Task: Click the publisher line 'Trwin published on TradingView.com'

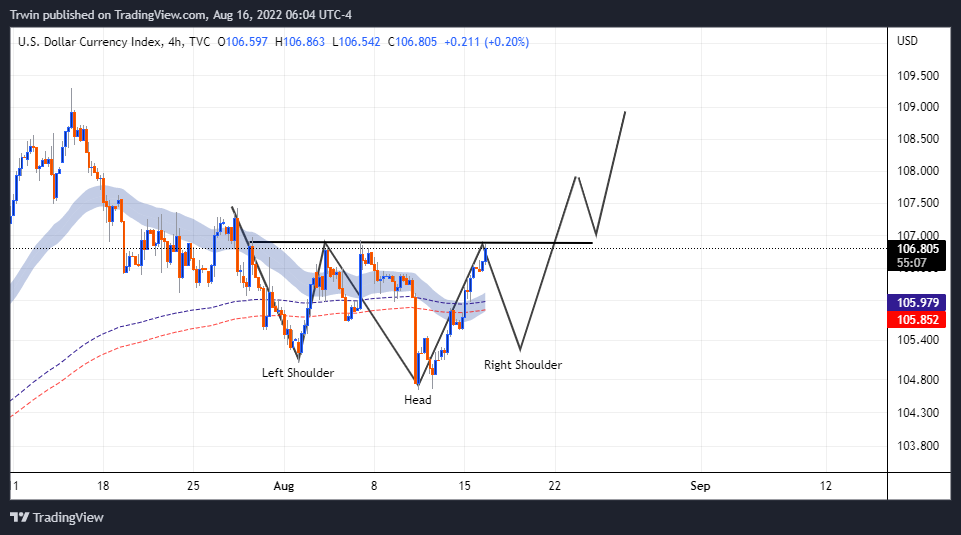Action: (108, 15)
